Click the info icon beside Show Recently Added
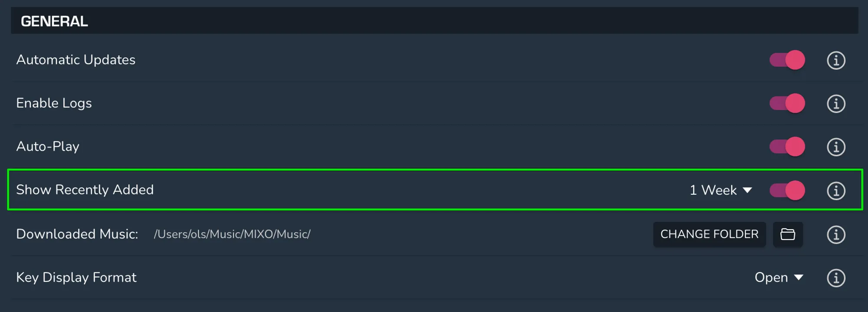The height and width of the screenshot is (312, 868). [x=836, y=191]
